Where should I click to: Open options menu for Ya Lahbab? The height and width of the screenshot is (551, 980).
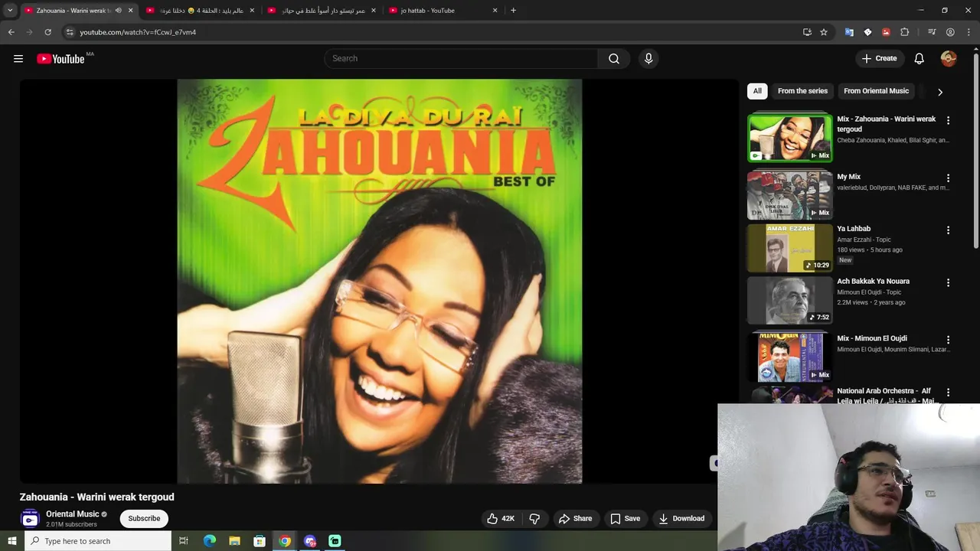[948, 230]
